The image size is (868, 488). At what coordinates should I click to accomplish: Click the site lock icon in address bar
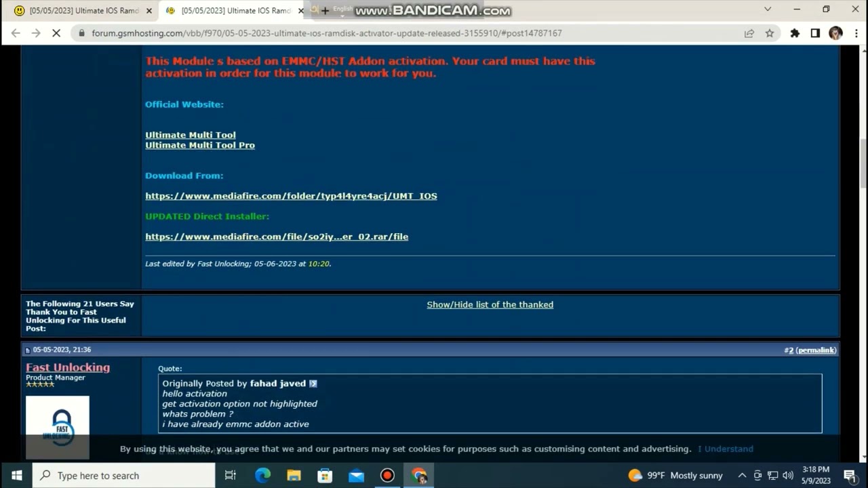(81, 33)
